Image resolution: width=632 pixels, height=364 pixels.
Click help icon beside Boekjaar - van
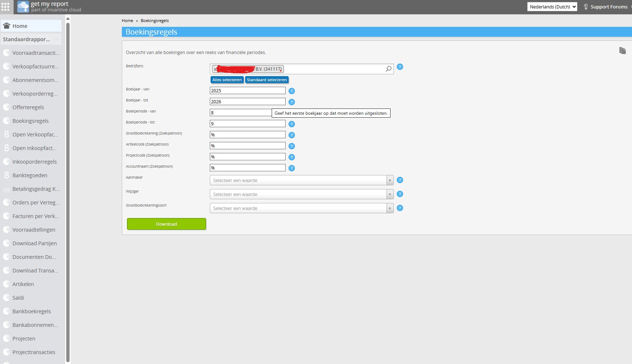pyautogui.click(x=292, y=91)
